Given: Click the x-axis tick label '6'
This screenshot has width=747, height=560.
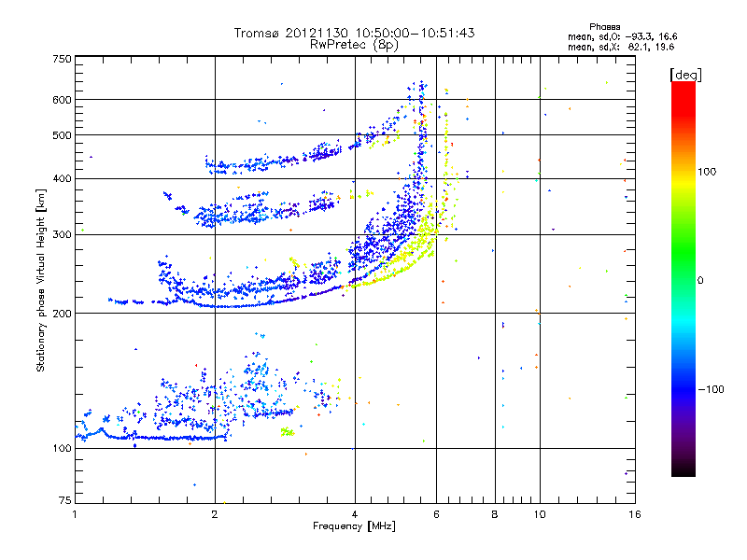Looking at the screenshot, I should [436, 514].
